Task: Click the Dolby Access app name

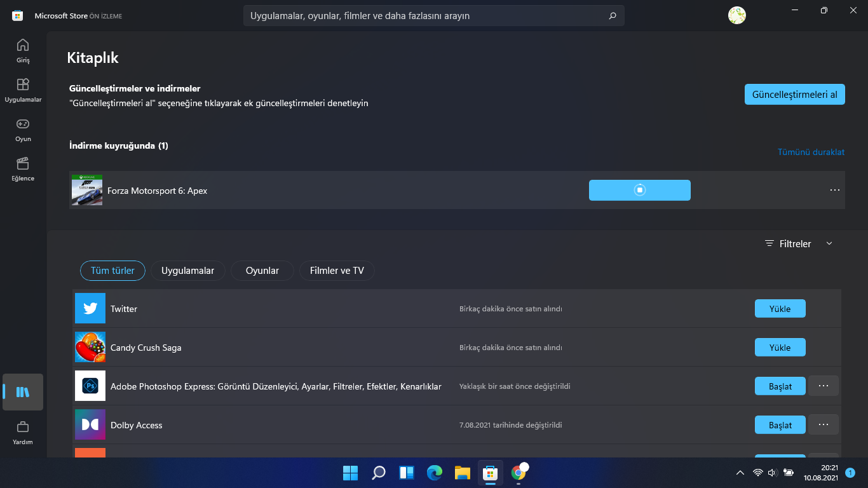Action: click(137, 425)
